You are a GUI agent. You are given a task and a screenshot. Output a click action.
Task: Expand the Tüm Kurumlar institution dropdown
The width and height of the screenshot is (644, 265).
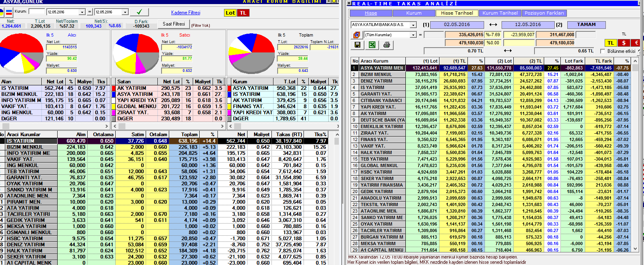tap(413, 35)
